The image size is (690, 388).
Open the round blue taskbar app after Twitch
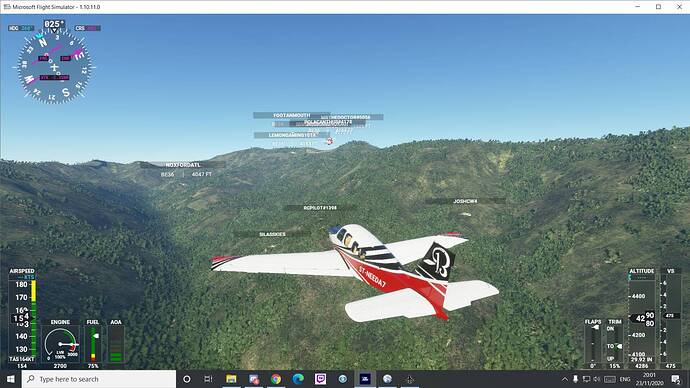pos(342,379)
